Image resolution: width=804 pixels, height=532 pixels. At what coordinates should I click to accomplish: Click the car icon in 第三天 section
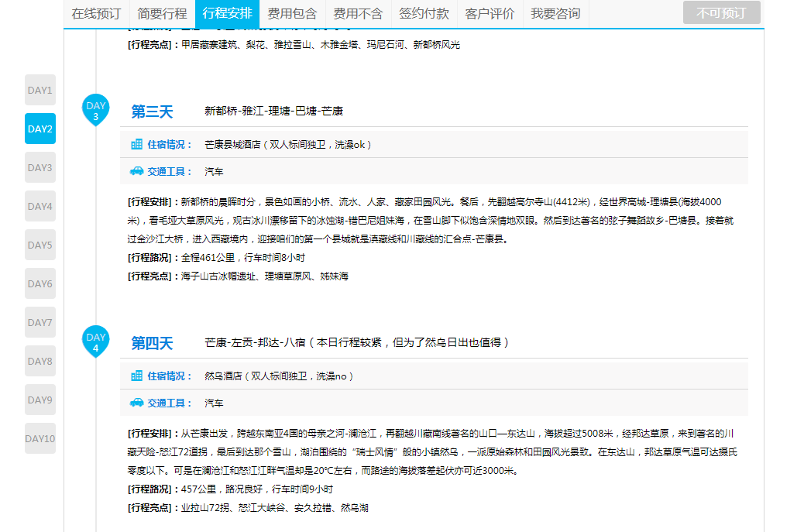(x=137, y=171)
